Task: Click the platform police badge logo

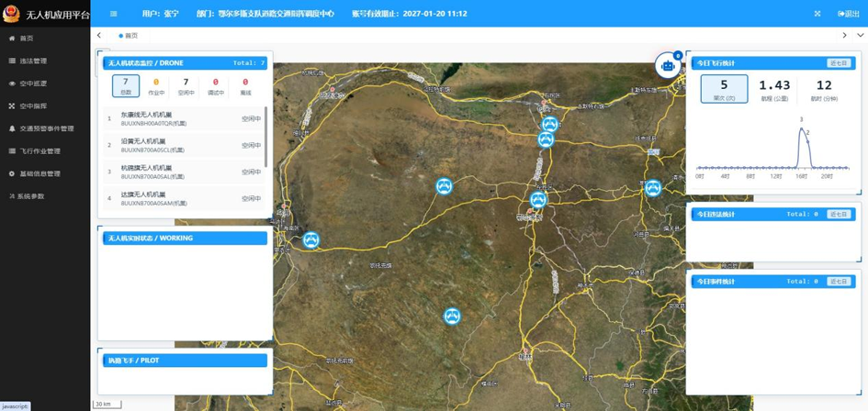Action: [11, 14]
